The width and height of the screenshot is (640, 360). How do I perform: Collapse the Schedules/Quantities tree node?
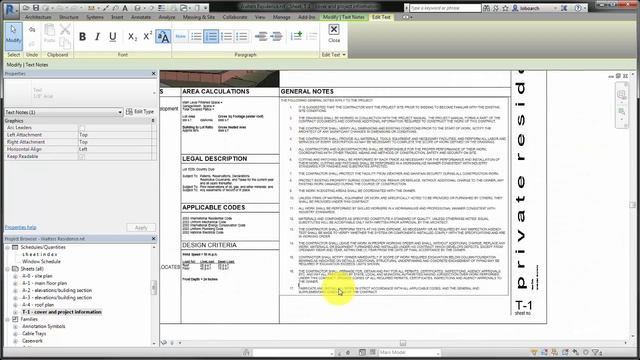click(x=7, y=247)
